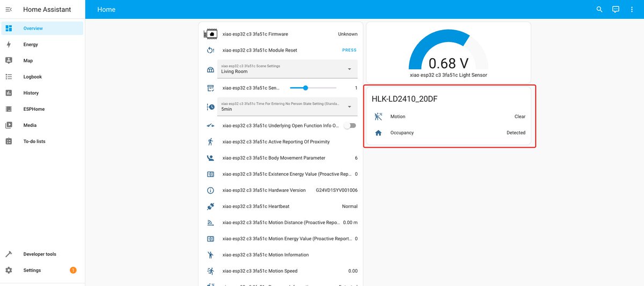Open the ESPHome page
The image size is (644, 286).
[42, 109]
